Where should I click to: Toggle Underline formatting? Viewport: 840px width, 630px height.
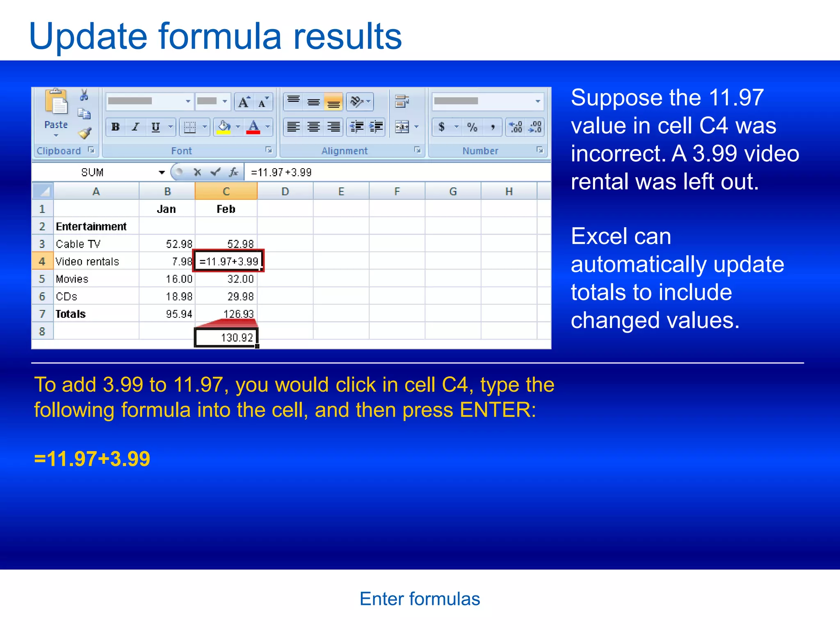[155, 127]
